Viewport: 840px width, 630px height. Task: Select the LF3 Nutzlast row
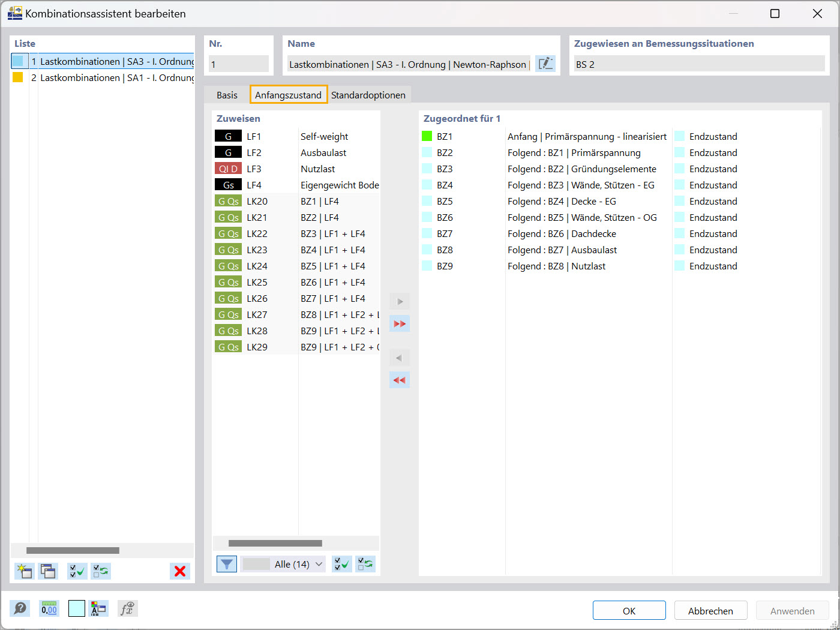(296, 169)
